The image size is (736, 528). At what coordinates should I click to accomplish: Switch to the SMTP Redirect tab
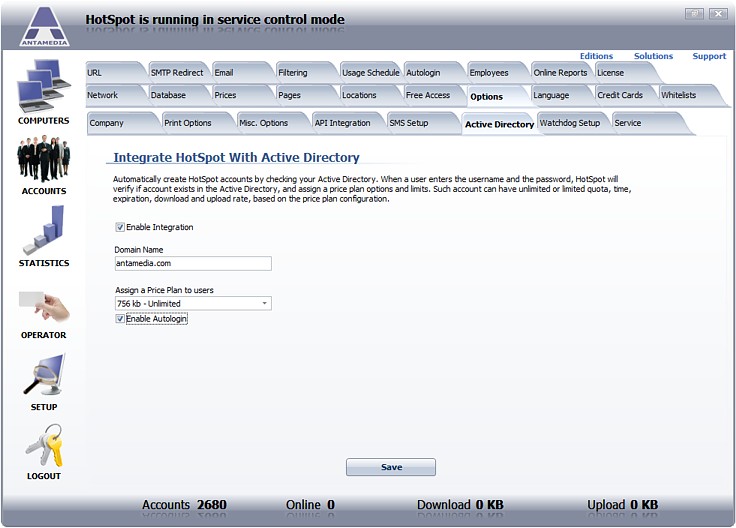click(177, 73)
